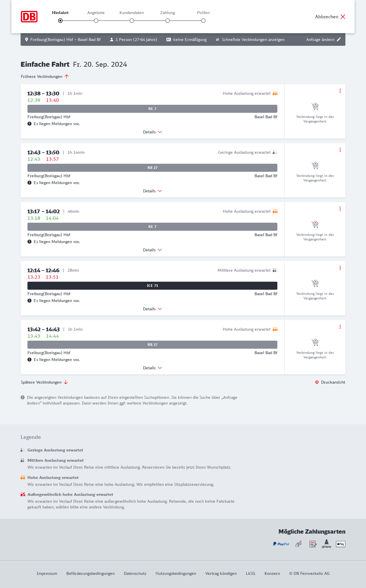Select the Angebote step circle

pyautogui.click(x=96, y=21)
